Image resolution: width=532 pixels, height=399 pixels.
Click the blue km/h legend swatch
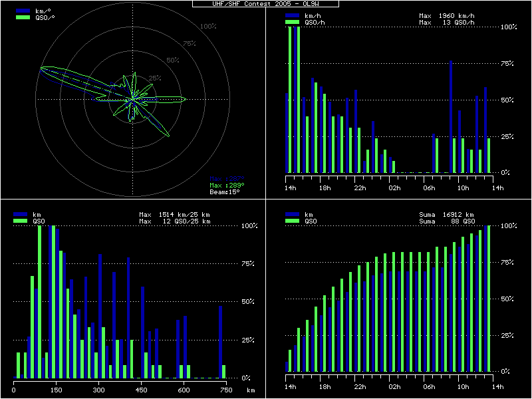(x=292, y=15)
